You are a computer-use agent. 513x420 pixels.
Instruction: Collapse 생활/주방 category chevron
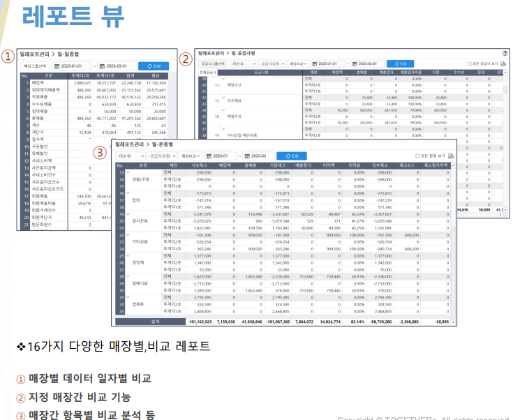[x=128, y=172]
